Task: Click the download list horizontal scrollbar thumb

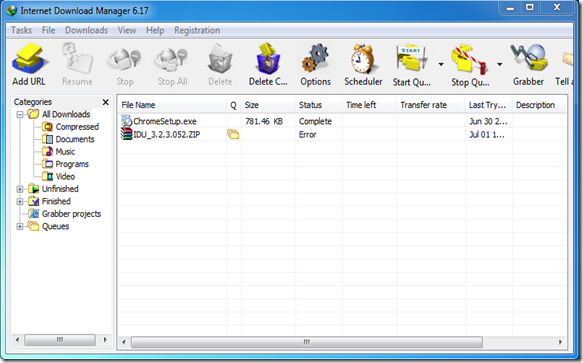Action: click(x=307, y=342)
